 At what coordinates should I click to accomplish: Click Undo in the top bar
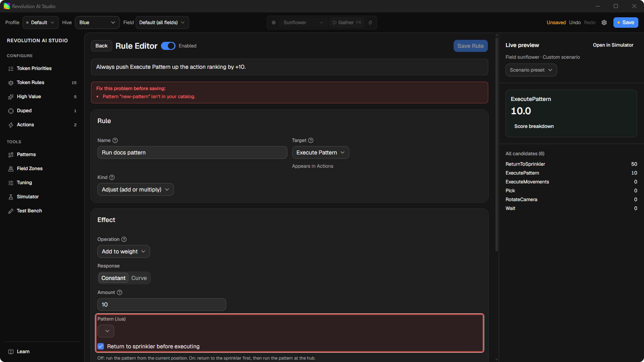pyautogui.click(x=575, y=23)
